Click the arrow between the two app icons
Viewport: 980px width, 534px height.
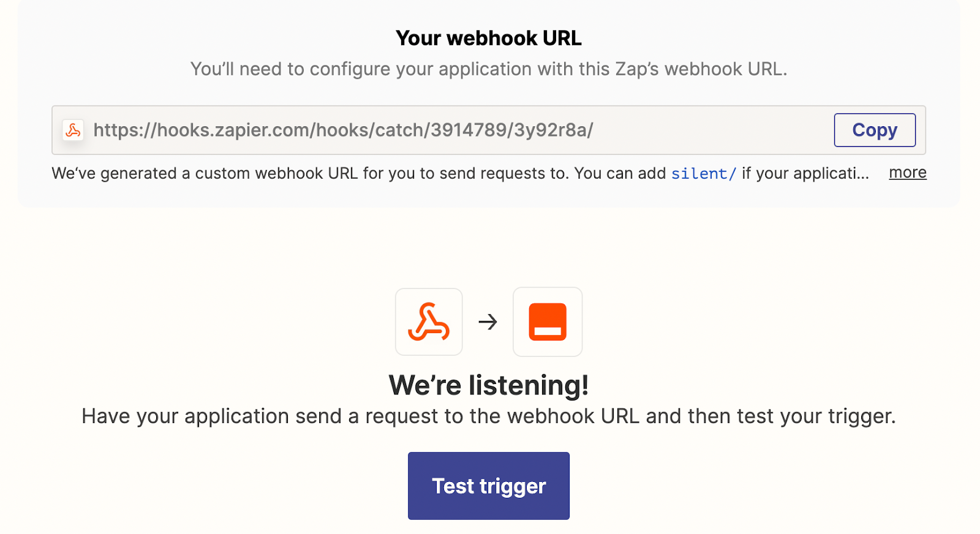click(488, 322)
